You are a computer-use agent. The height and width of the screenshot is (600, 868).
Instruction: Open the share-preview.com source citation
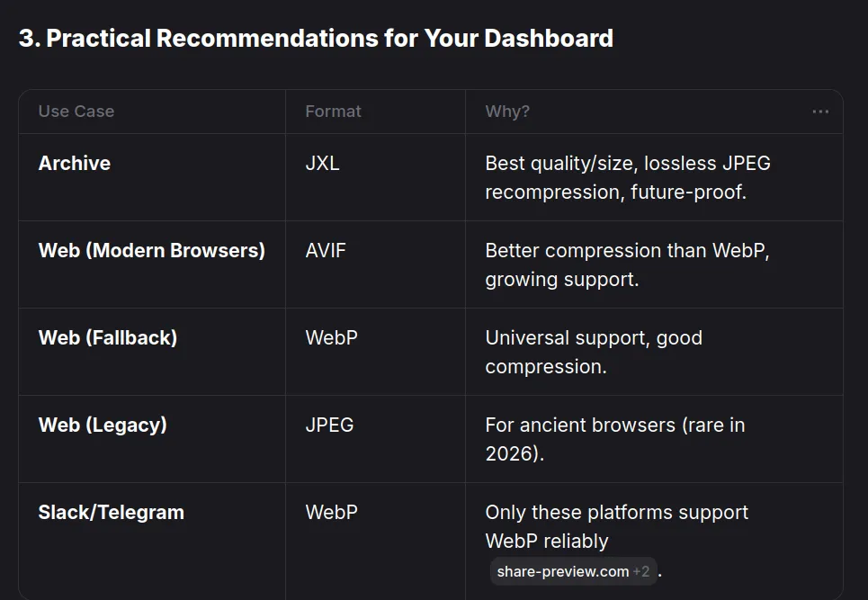(562, 571)
